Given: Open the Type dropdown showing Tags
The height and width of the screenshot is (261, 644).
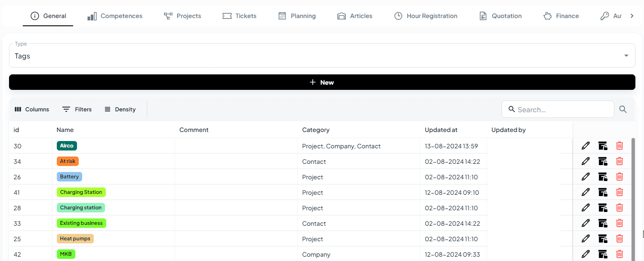Looking at the screenshot, I should pyautogui.click(x=322, y=56).
